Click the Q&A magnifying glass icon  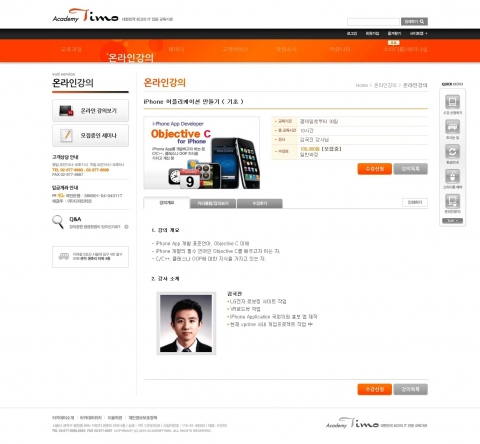pos(58,222)
